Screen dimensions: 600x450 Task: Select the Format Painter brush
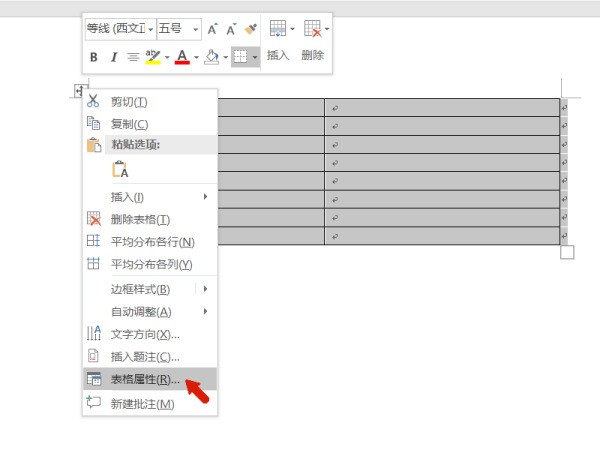click(x=251, y=29)
